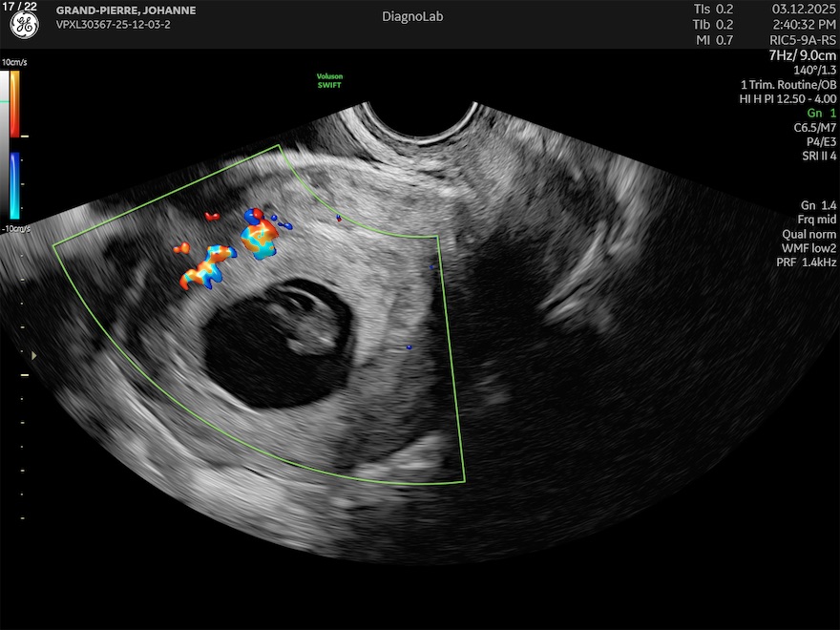This screenshot has width=840, height=630.
Task: Click the exam ID VPXL30367-25-12-03-2
Action: (115, 26)
